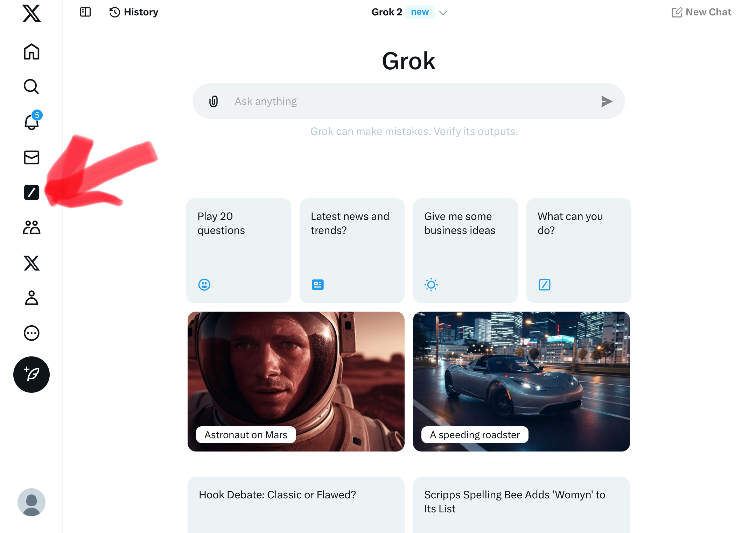Start a New Chat
The image size is (756, 533).
coord(701,12)
